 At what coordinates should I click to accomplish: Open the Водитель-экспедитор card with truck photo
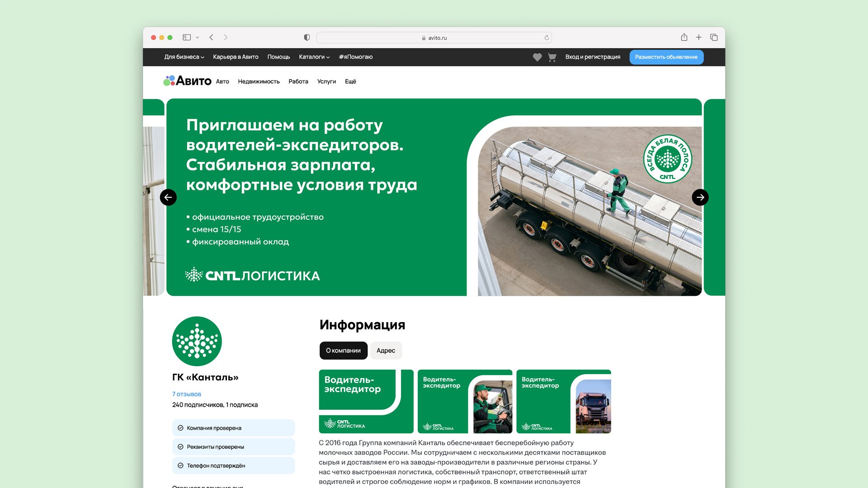tap(564, 402)
